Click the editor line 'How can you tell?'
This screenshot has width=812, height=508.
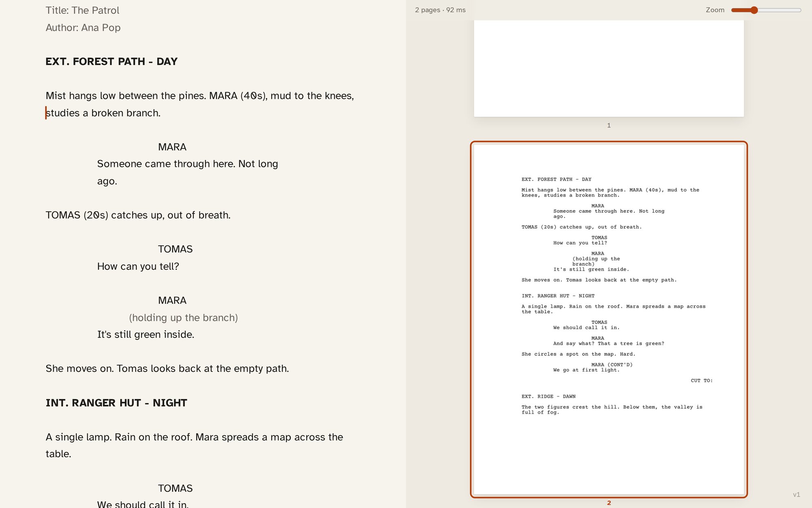tap(138, 266)
